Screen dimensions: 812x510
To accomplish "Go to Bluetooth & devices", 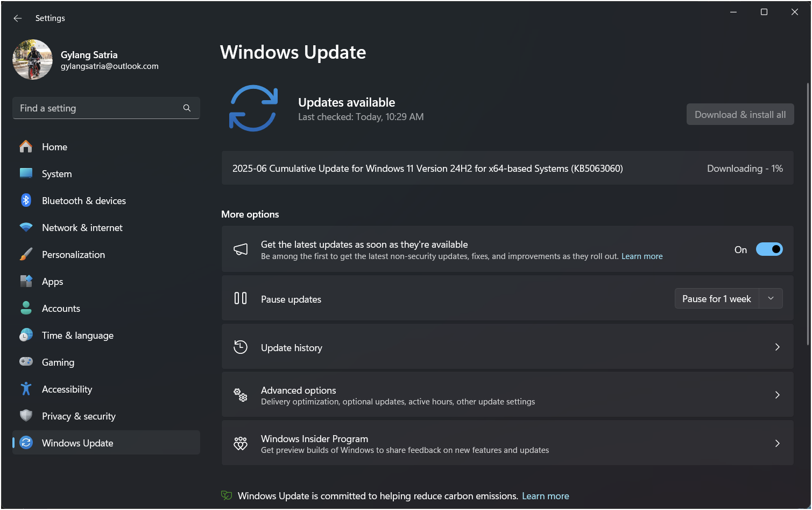I will [x=106, y=201].
